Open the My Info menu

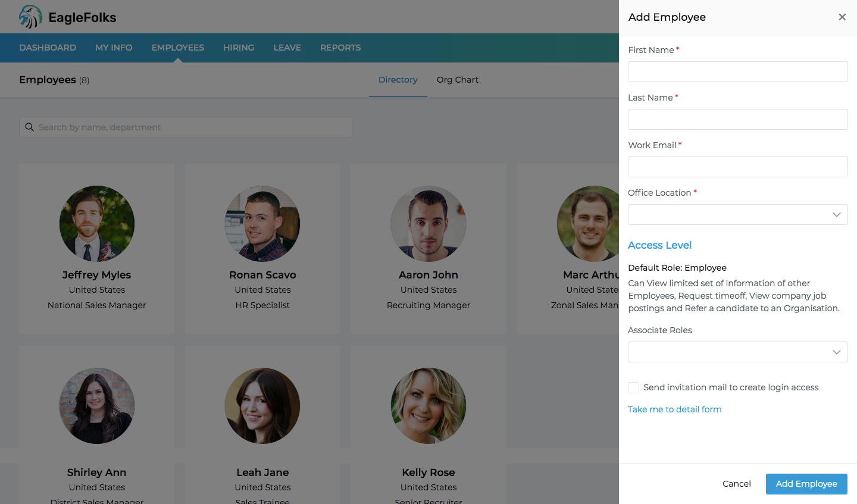coord(114,48)
